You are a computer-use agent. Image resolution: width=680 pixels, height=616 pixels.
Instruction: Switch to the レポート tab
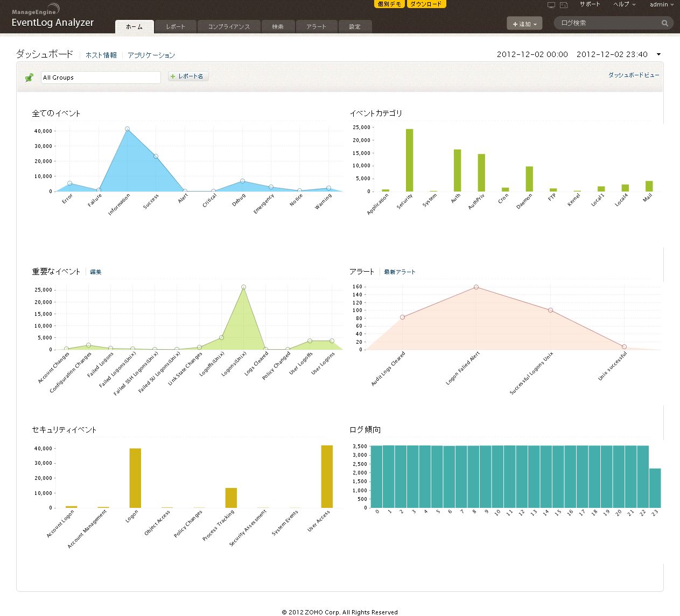click(x=175, y=27)
